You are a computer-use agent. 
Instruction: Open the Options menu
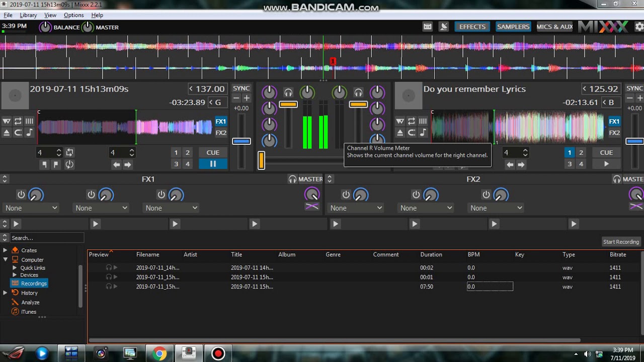coord(73,15)
